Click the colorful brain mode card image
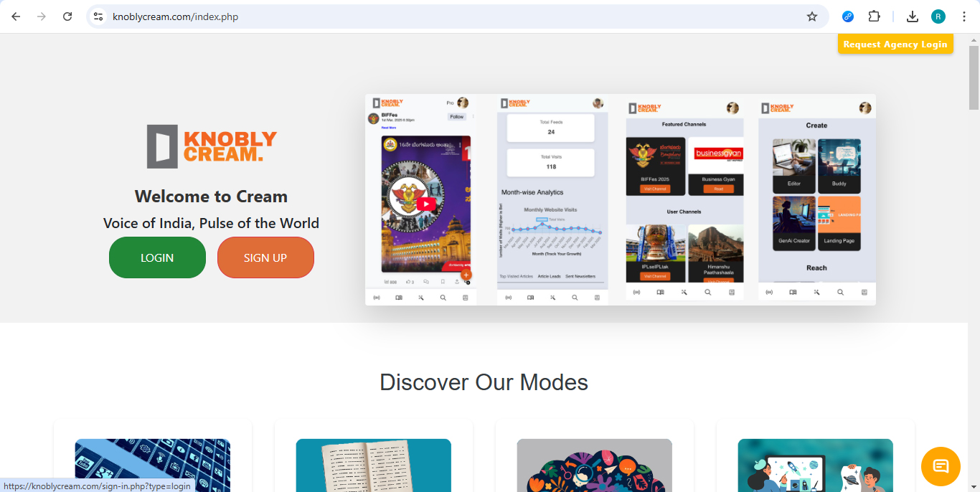The image size is (980, 492). (595, 465)
